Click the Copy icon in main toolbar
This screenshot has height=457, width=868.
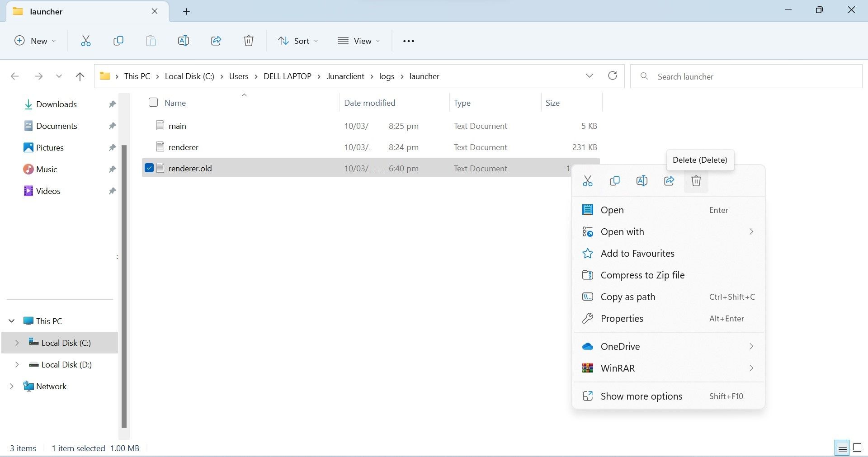(x=118, y=41)
